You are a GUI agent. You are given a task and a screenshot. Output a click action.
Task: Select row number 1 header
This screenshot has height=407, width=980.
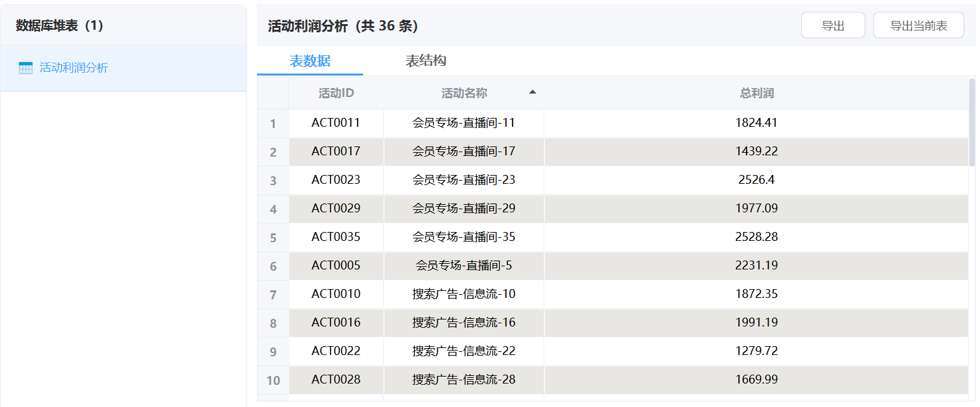pyautogui.click(x=273, y=124)
